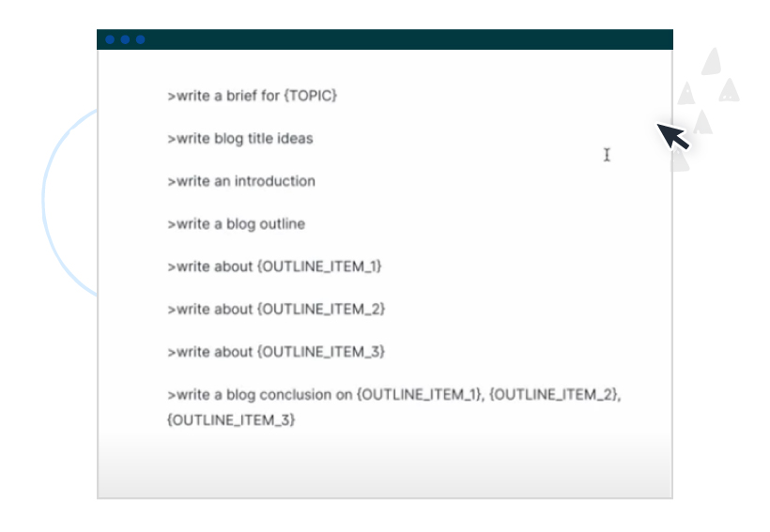Image resolution: width=770 pixels, height=532 pixels.
Task: Click the 'write a blog outline' command
Action: tap(237, 224)
